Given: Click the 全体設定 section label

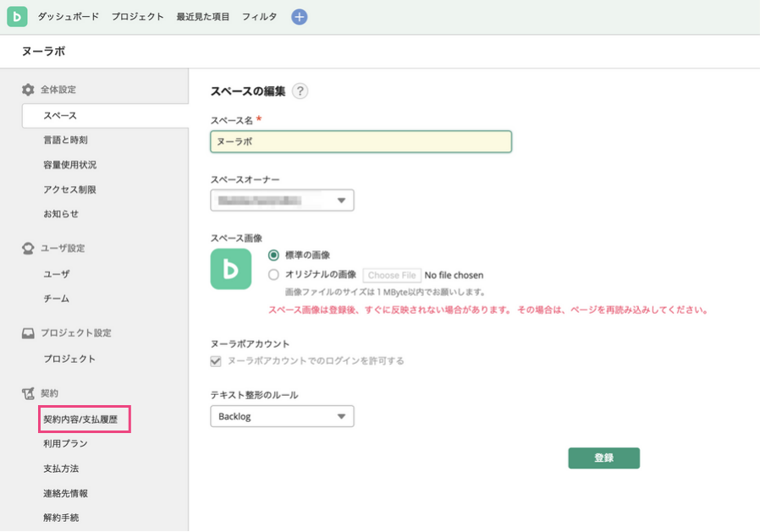Looking at the screenshot, I should point(58,90).
